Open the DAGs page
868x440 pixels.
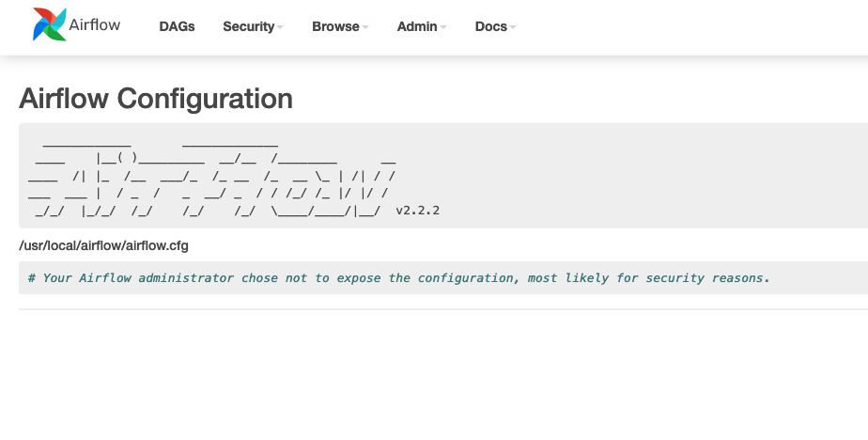[177, 26]
